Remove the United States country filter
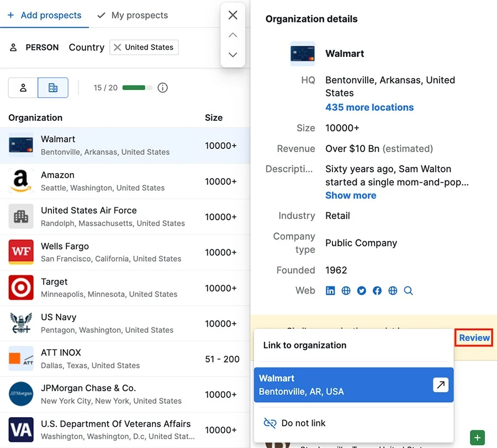The image size is (497, 448). 117,47
